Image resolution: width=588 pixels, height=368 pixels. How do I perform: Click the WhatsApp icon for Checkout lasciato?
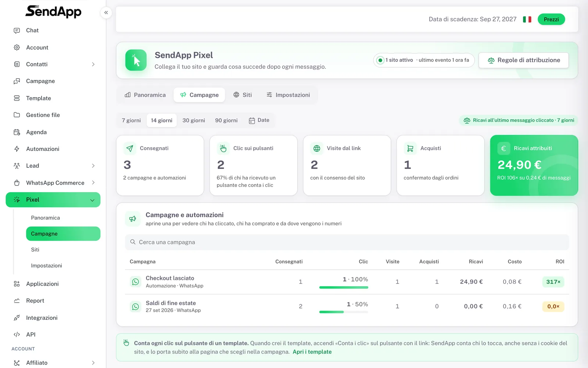click(136, 282)
